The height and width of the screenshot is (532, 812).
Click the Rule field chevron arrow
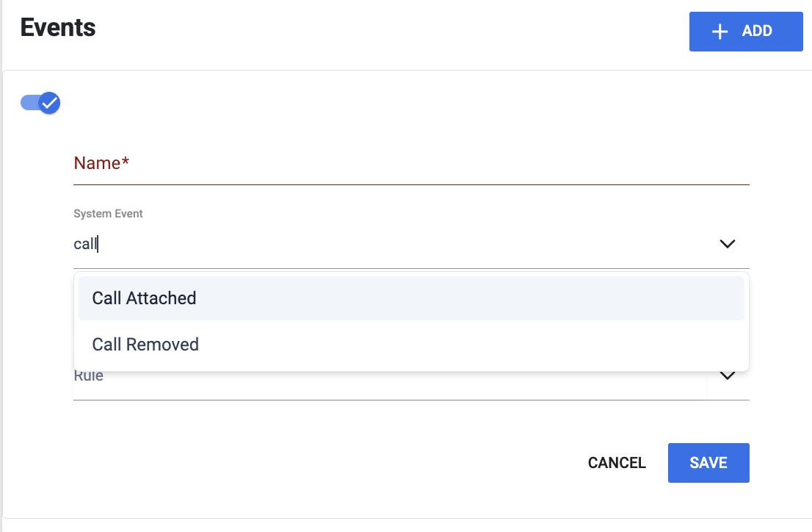(x=728, y=375)
